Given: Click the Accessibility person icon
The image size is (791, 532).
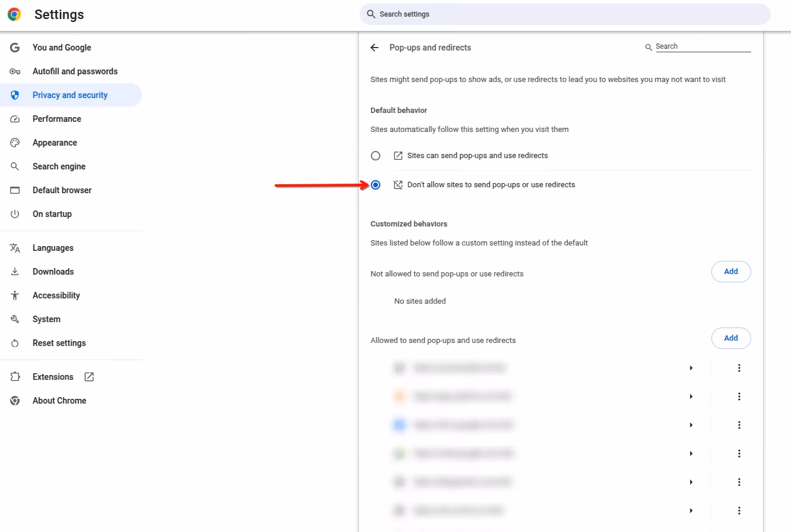Looking at the screenshot, I should coord(15,295).
